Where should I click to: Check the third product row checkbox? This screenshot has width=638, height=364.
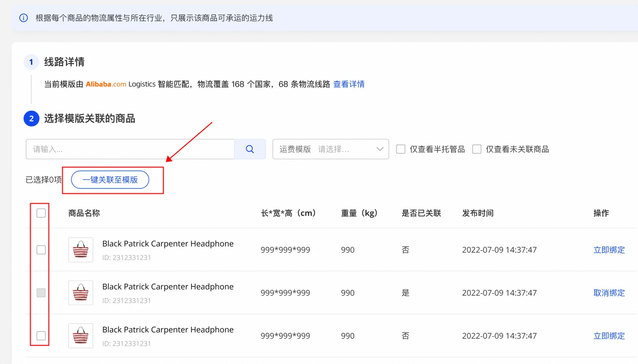[x=41, y=336]
